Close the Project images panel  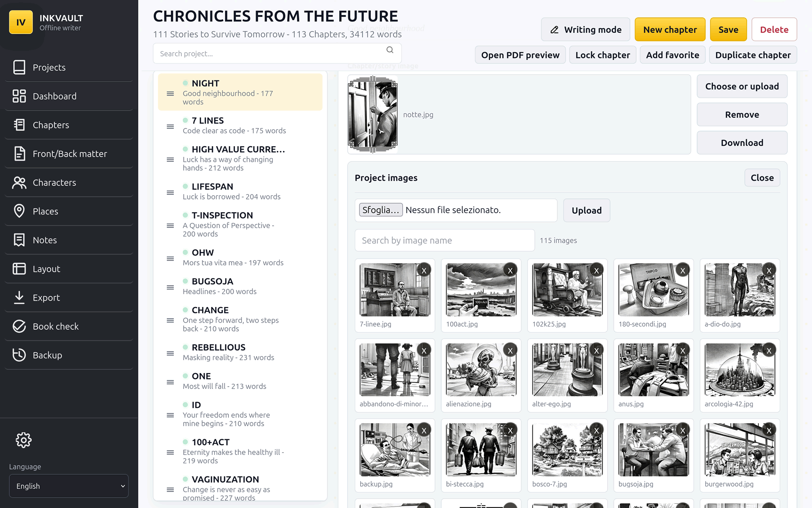pos(762,178)
